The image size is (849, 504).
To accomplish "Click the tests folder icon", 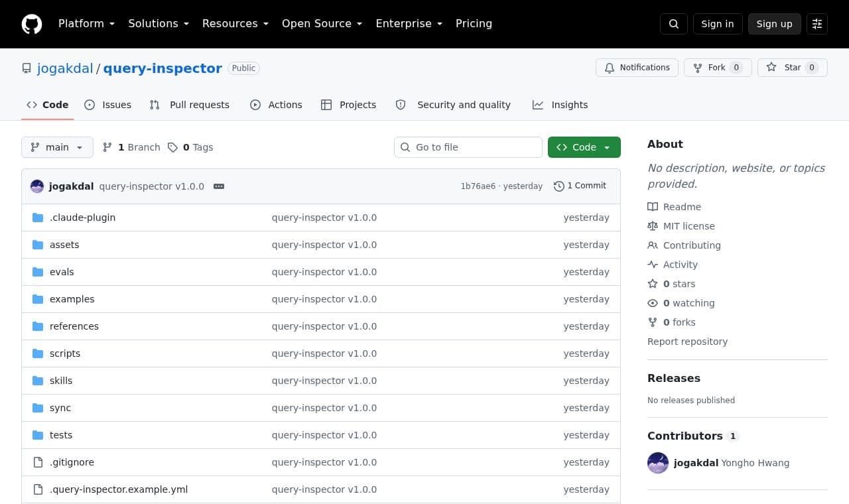I will (38, 435).
